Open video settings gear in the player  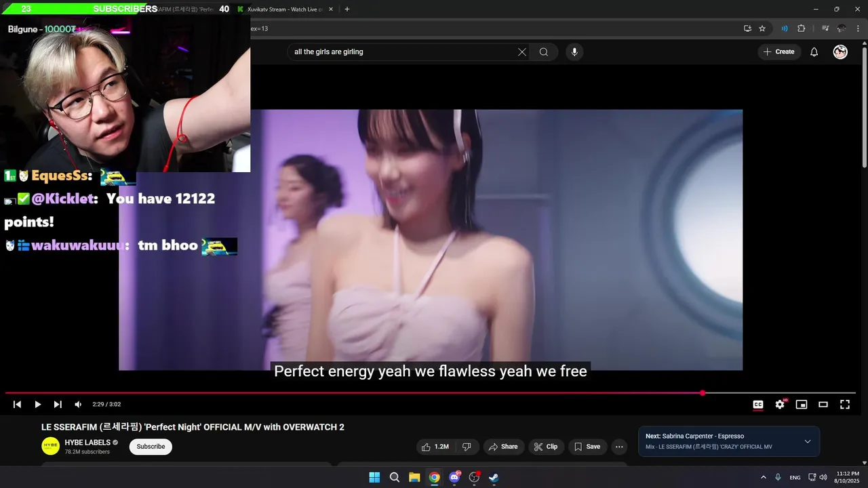coord(780,405)
